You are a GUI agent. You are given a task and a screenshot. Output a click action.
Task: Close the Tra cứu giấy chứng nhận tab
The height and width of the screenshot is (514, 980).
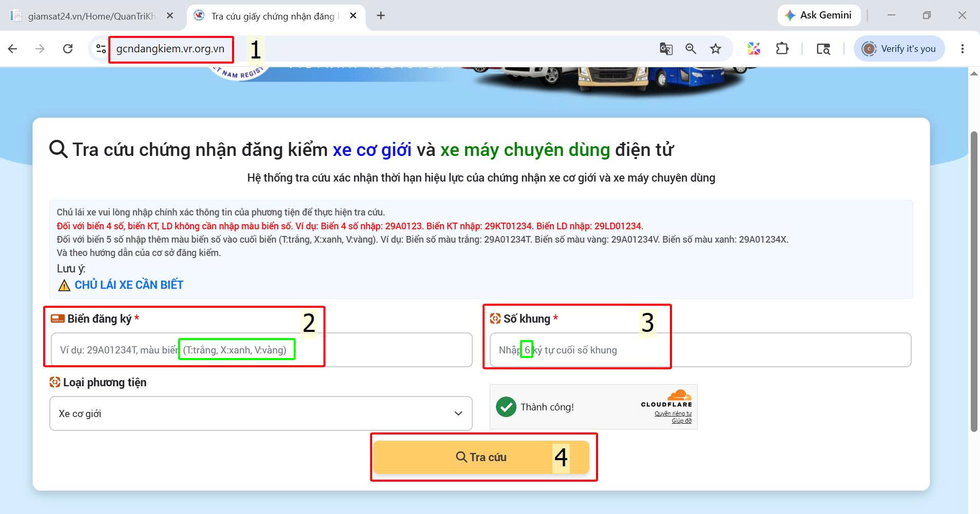pyautogui.click(x=353, y=16)
